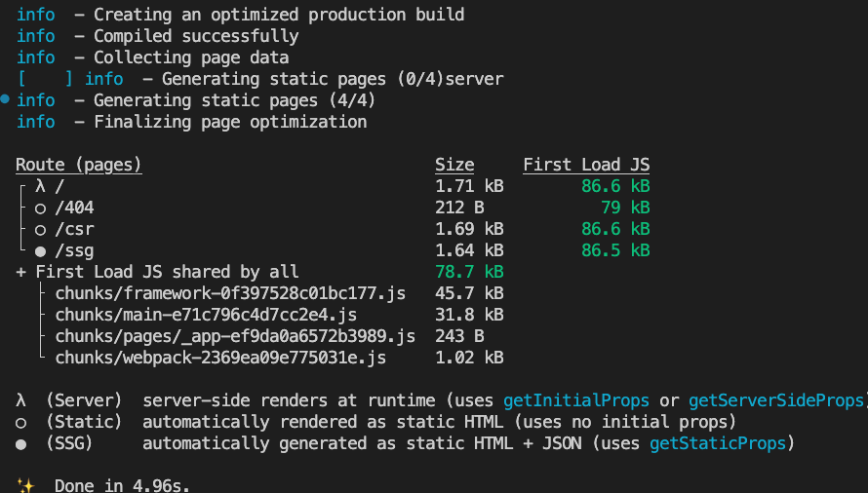Click the hollow circle beside /404

click(x=40, y=209)
